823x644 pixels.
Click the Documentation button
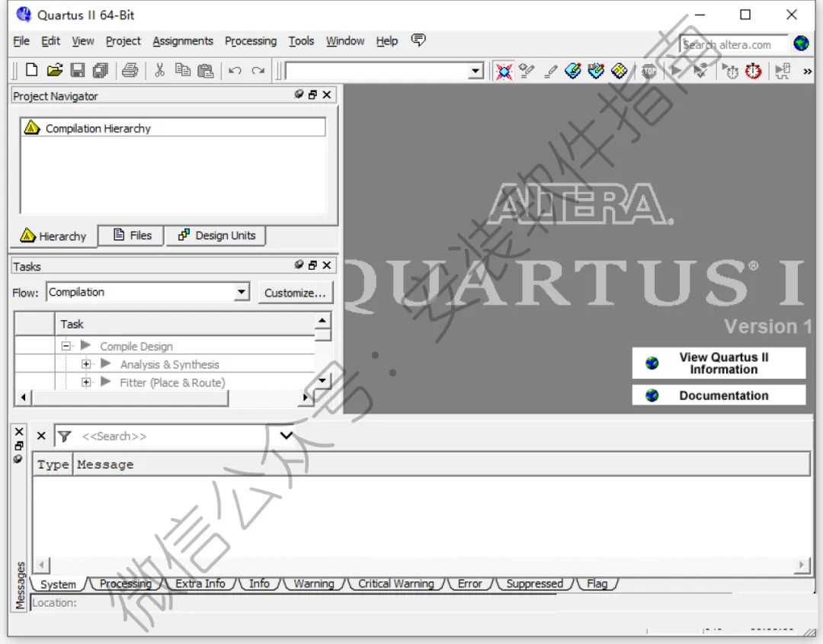tap(719, 396)
